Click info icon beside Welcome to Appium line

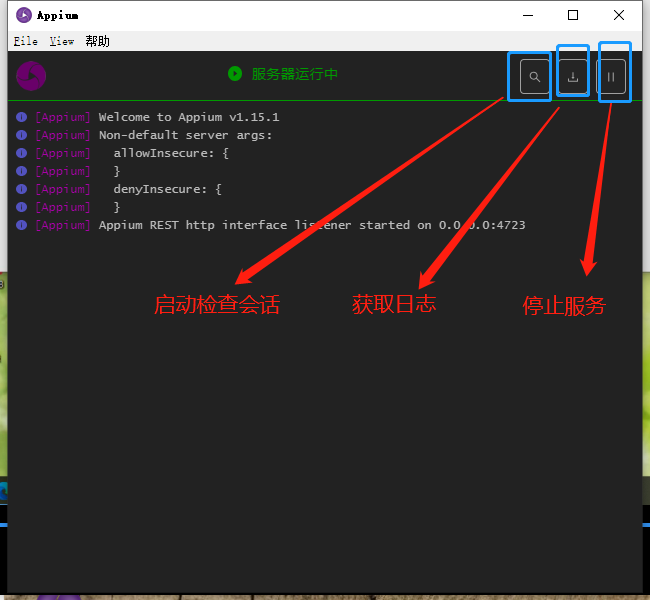tap(22, 117)
